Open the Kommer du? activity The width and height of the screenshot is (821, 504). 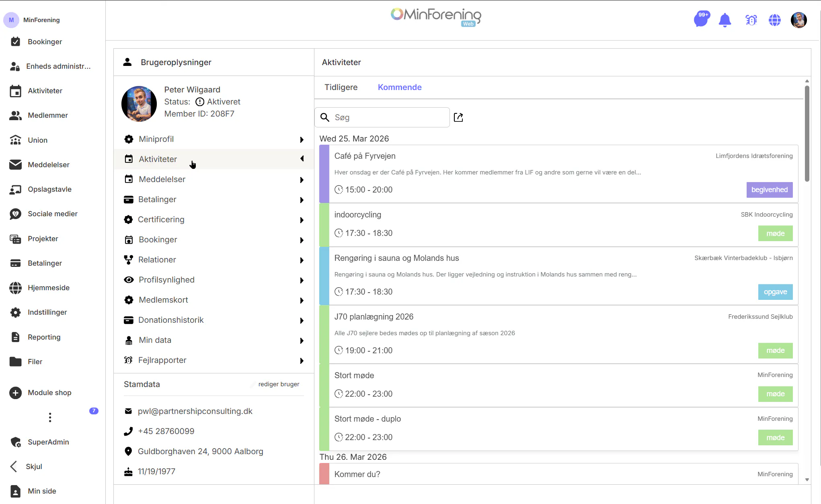click(x=357, y=474)
